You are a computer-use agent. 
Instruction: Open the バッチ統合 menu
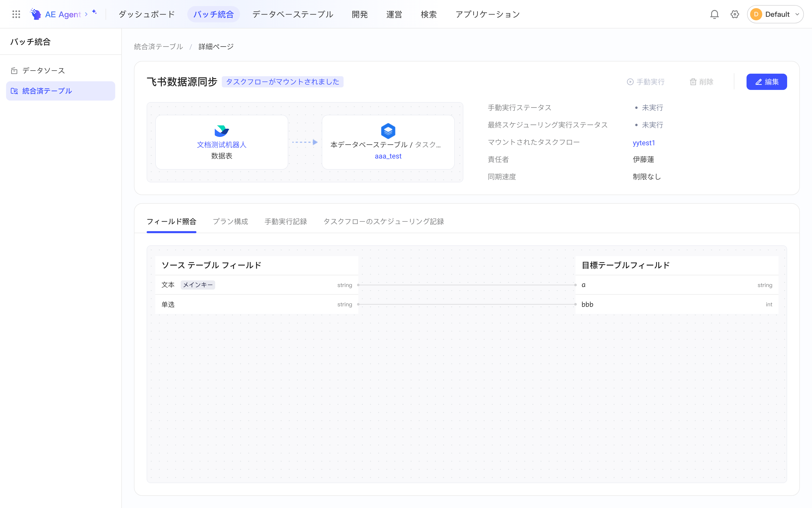tap(213, 14)
